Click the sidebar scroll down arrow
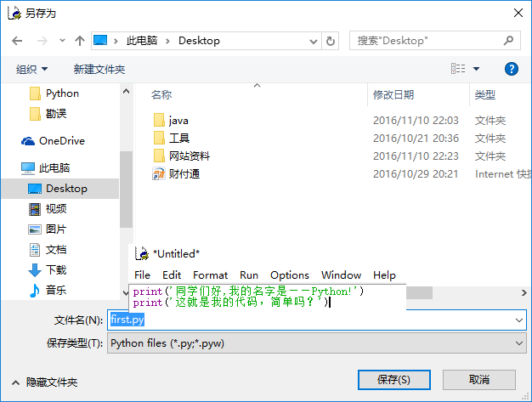The image size is (532, 402). click(x=125, y=292)
